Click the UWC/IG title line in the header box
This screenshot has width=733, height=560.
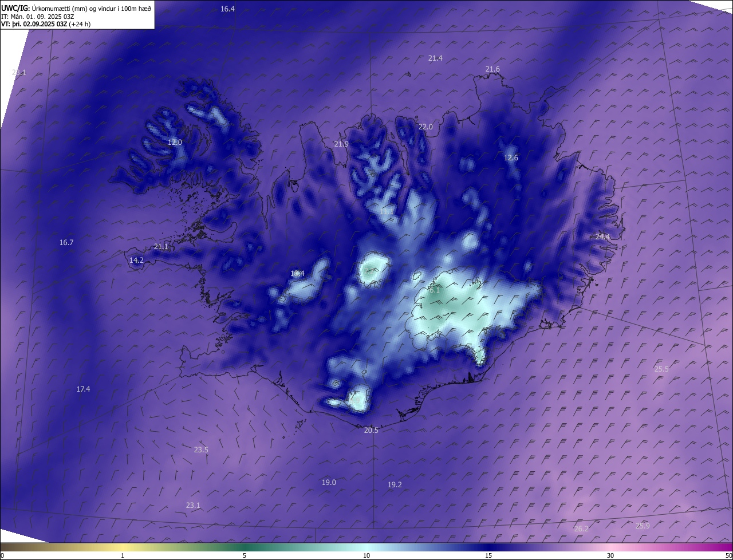76,8
